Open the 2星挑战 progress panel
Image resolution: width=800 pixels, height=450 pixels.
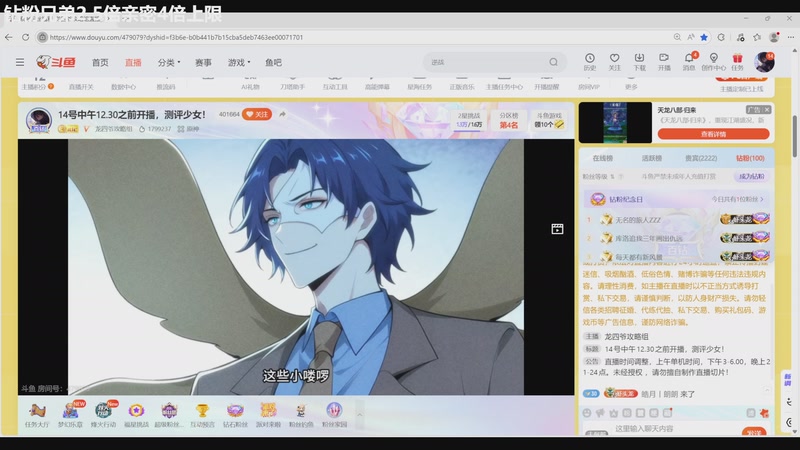[469, 120]
